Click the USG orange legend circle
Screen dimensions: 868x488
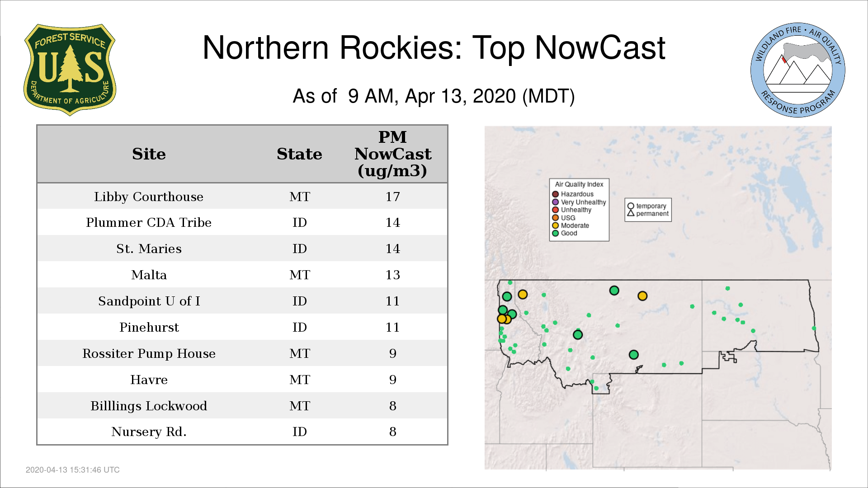(x=555, y=218)
